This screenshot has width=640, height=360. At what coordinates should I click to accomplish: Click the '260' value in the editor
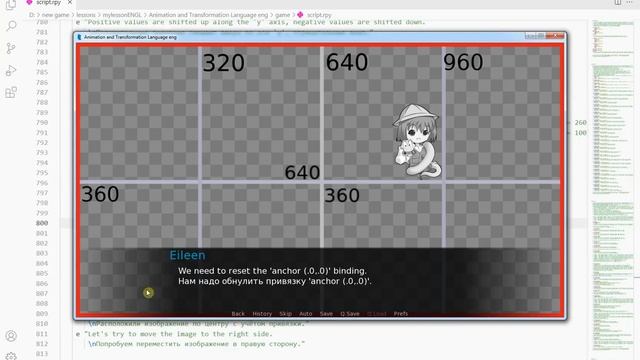pos(580,122)
